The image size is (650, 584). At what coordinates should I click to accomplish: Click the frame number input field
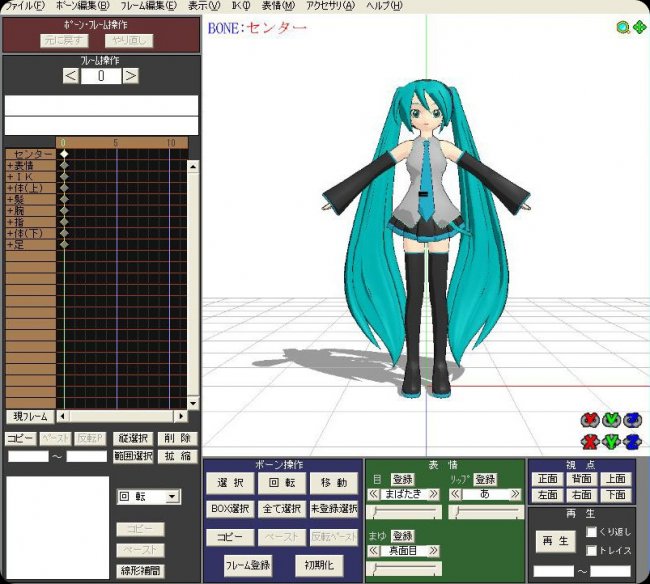tap(101, 76)
